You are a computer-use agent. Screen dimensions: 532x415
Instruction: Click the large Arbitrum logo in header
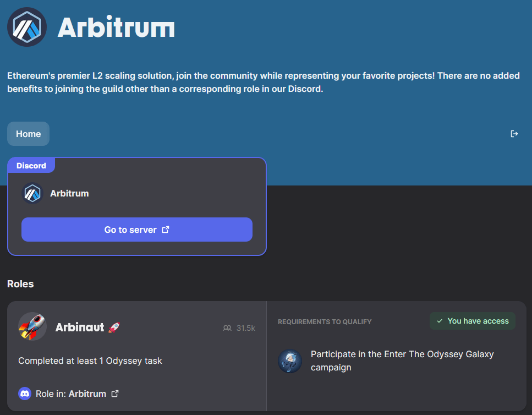(x=27, y=27)
